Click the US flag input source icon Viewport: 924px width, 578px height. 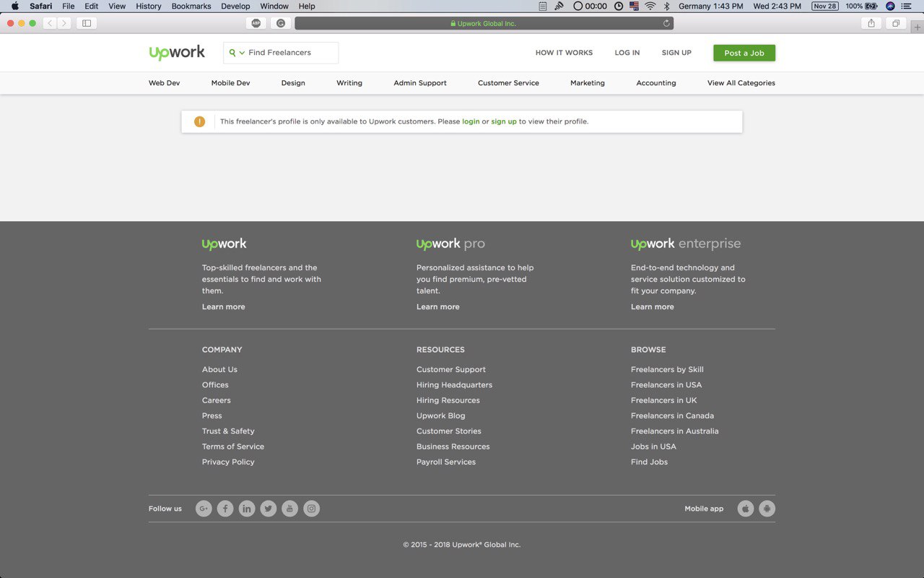pos(635,6)
